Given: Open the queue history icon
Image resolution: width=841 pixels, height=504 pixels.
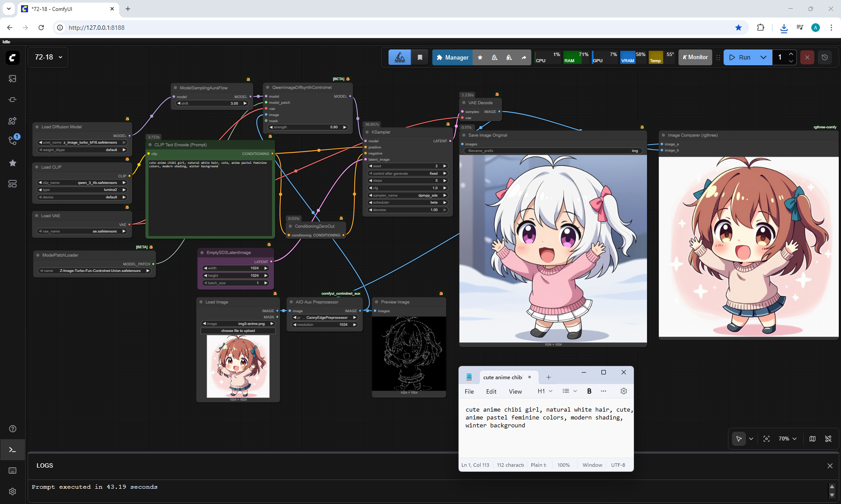Looking at the screenshot, I should pos(825,57).
